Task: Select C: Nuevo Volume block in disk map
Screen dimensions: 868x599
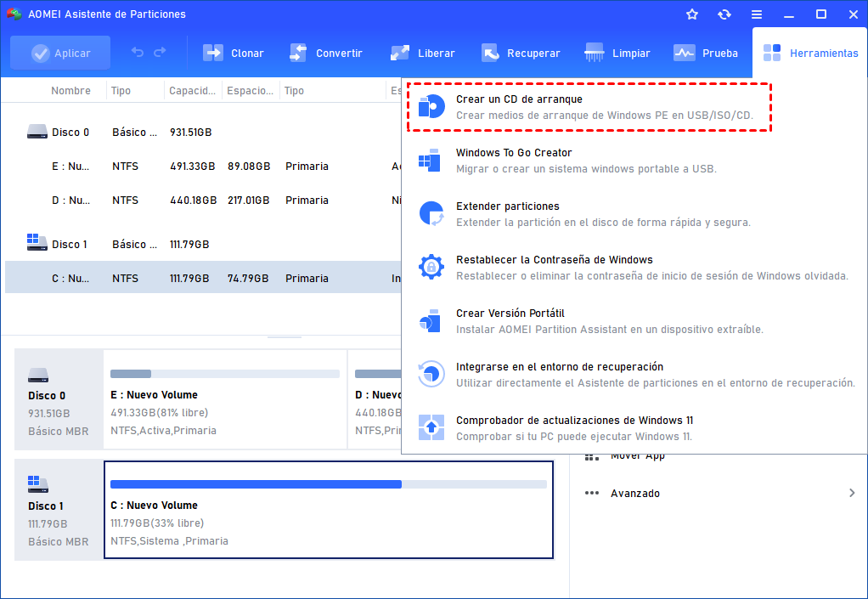Action: (x=329, y=510)
